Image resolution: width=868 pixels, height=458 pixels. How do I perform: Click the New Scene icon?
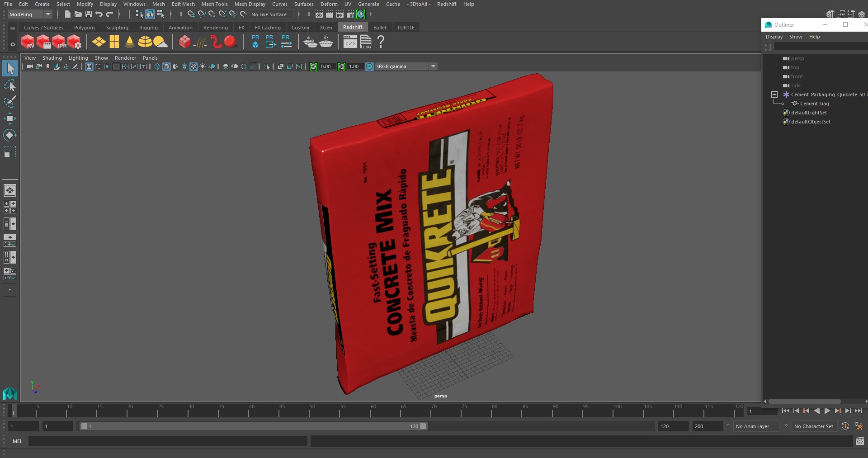(x=67, y=14)
